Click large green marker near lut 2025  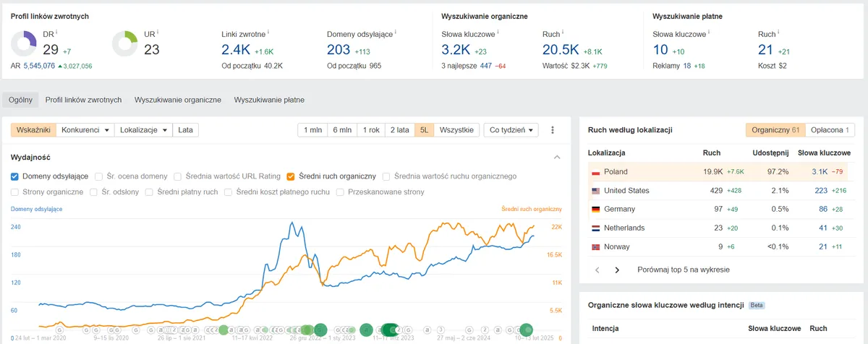pyautogui.click(x=526, y=330)
